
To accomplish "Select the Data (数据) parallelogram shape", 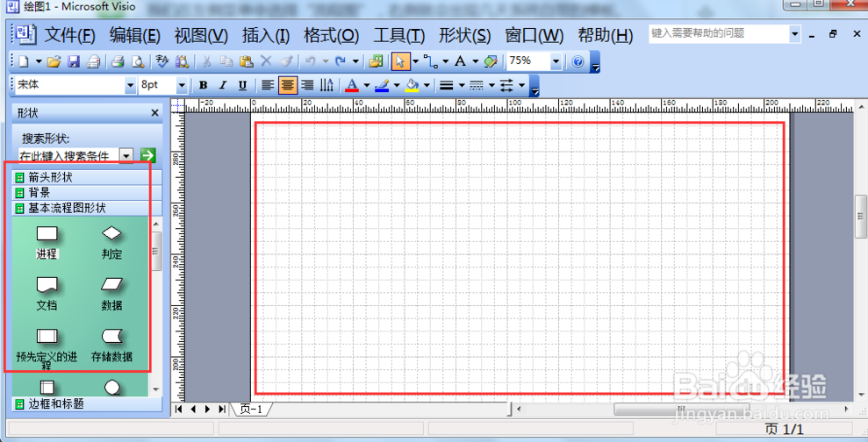I will [x=111, y=293].
